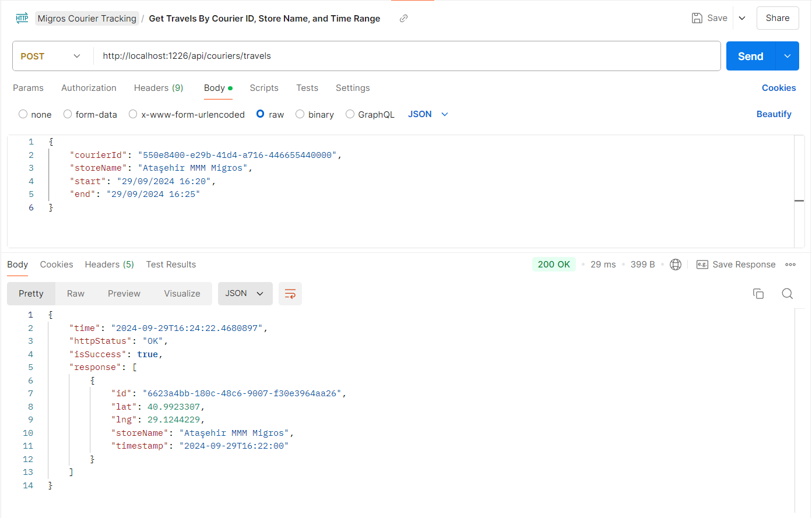The image size is (812, 518).
Task: Click the Beautify link
Action: 774,114
